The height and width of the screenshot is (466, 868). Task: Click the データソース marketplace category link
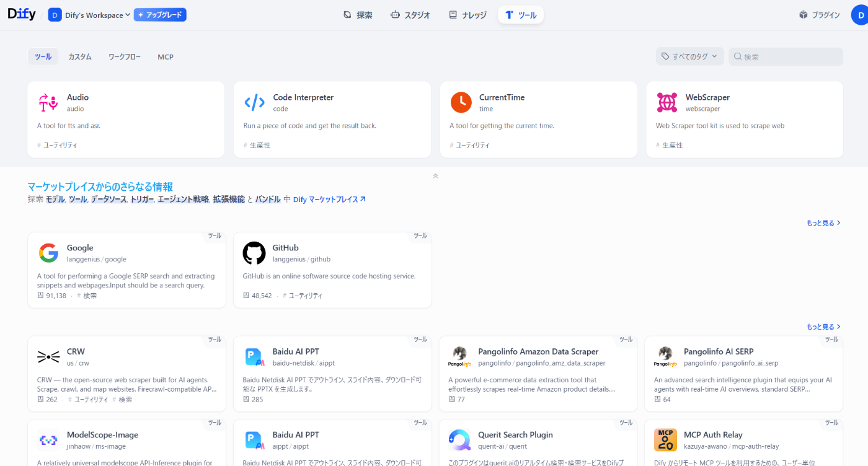point(108,200)
